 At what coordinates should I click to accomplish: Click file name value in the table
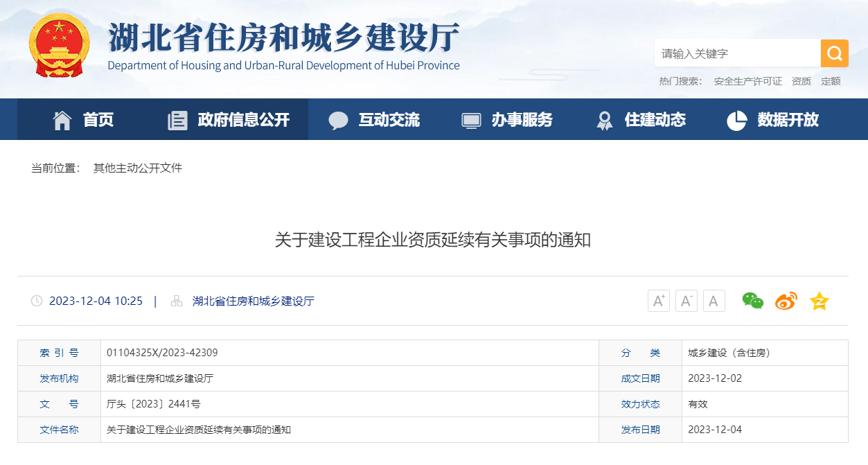[x=199, y=430]
